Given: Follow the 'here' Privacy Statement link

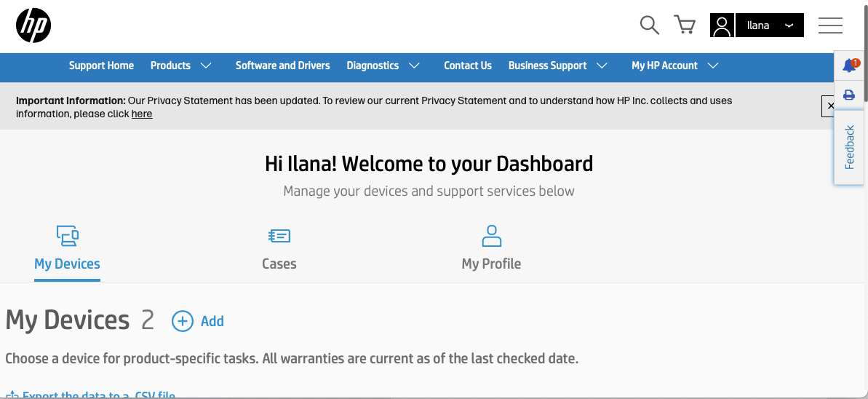Looking at the screenshot, I should pos(142,114).
